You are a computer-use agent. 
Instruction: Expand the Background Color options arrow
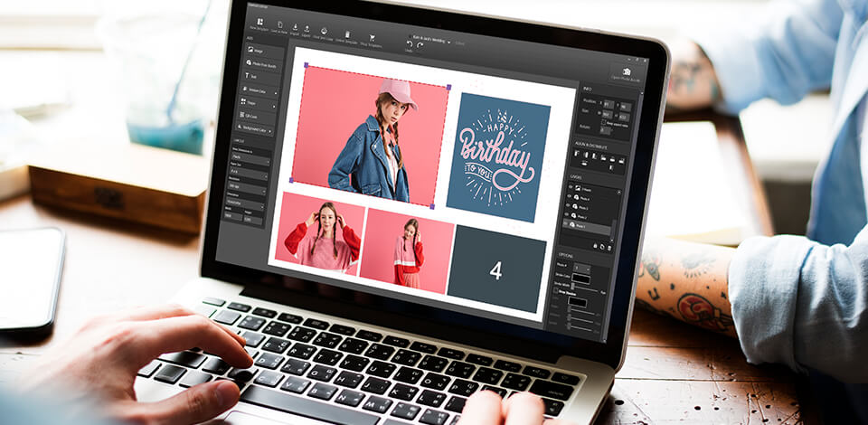[x=269, y=130]
